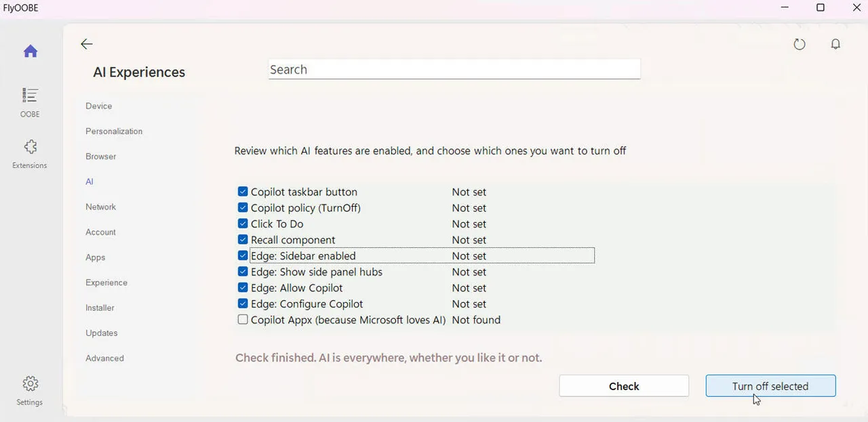868x422 pixels.
Task: Run a scan with the Check button
Action: pos(623,385)
